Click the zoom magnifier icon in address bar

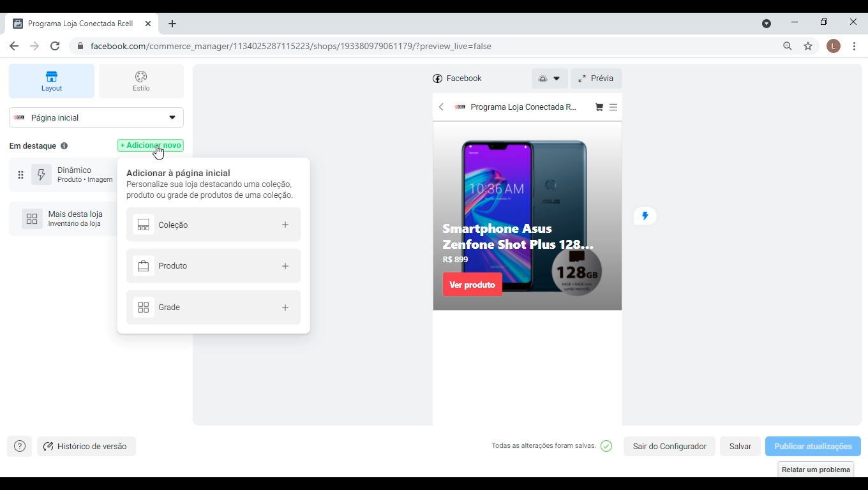pyautogui.click(x=788, y=46)
